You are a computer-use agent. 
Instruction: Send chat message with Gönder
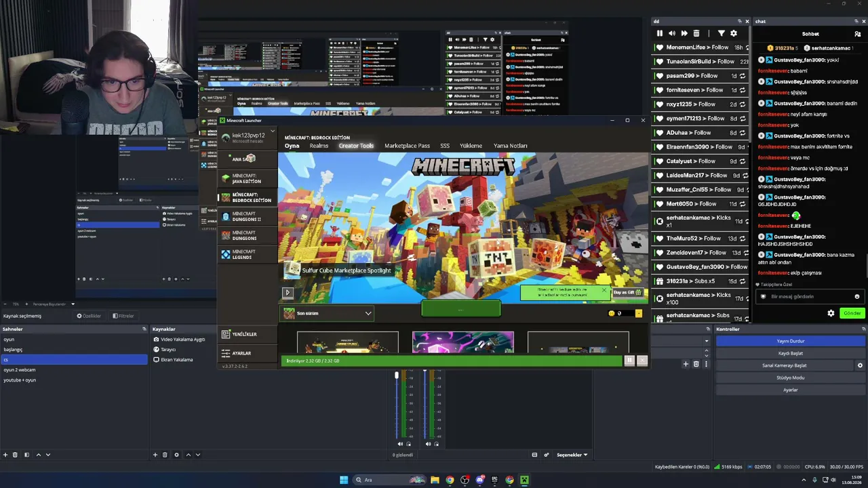point(852,313)
